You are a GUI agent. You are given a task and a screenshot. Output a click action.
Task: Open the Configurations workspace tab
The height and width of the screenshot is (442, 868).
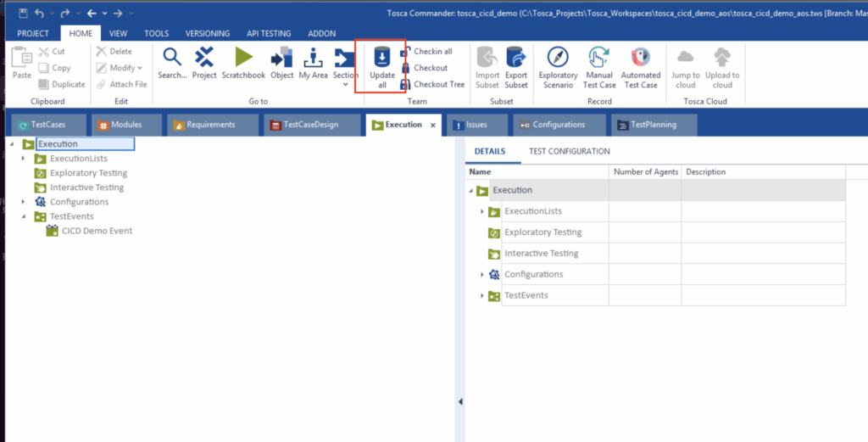(559, 125)
